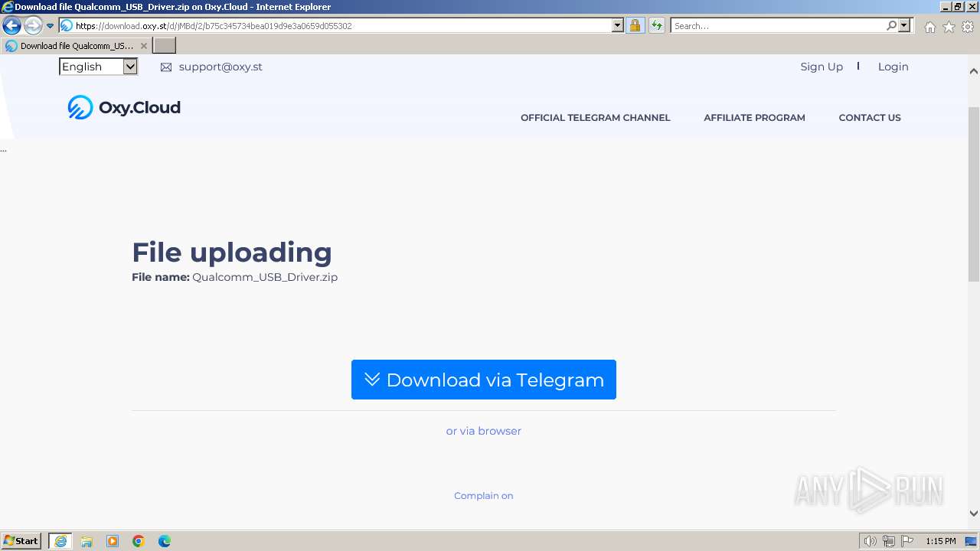Open the security lock report icon
The image size is (980, 551).
click(635, 26)
